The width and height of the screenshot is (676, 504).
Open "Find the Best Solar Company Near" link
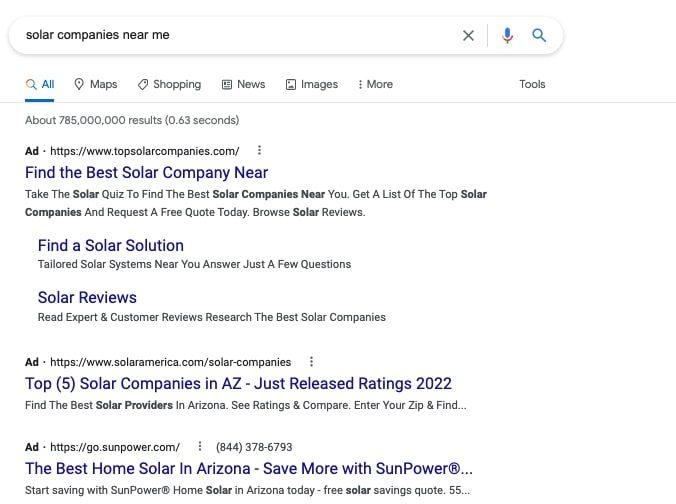pyautogui.click(x=146, y=172)
